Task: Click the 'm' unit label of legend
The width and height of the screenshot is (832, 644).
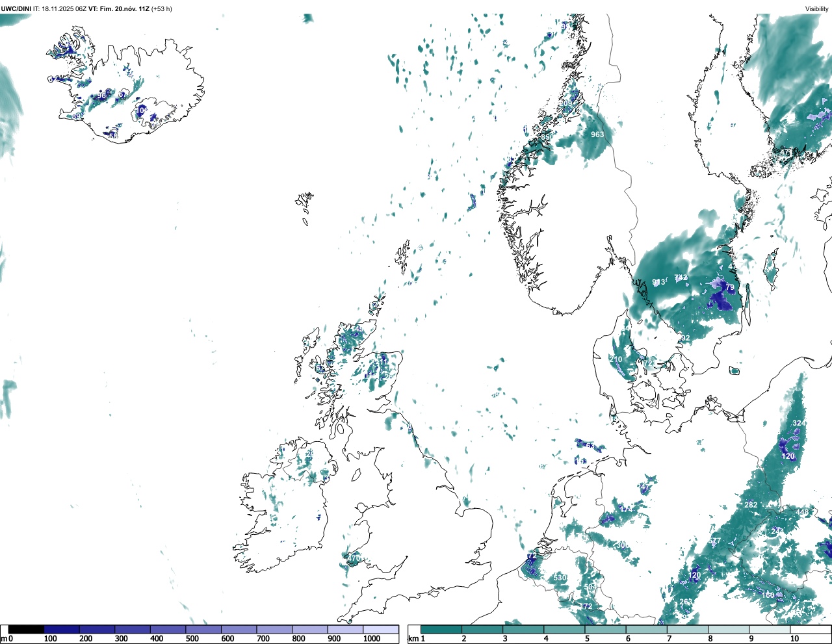Action: pos(3,639)
